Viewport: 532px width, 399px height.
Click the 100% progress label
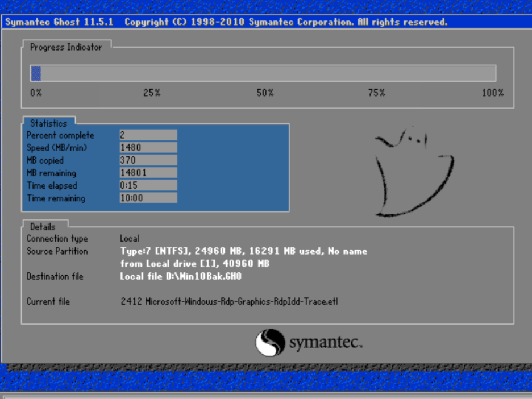point(493,93)
